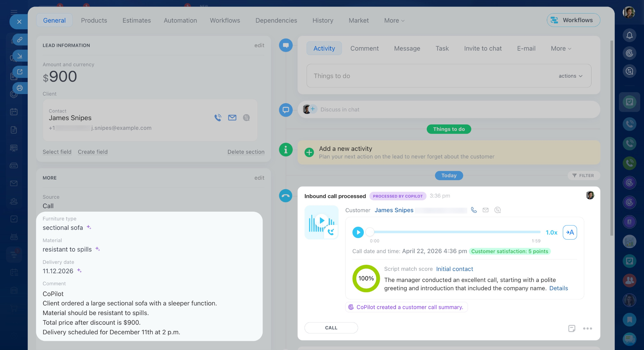Edit the Lead Information section
Viewport: 644px width, 350px height.
click(259, 45)
